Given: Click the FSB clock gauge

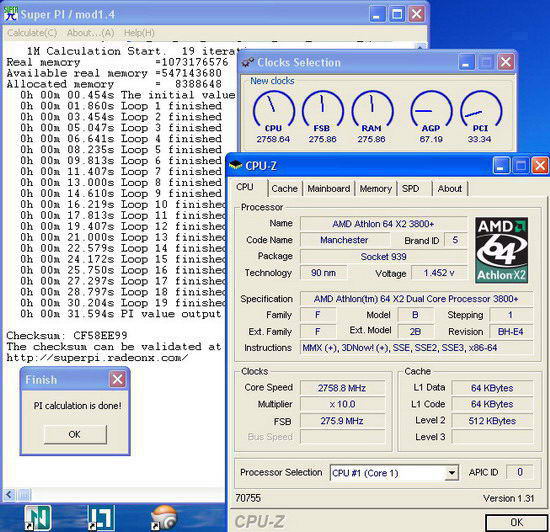Looking at the screenshot, I should click(x=322, y=112).
